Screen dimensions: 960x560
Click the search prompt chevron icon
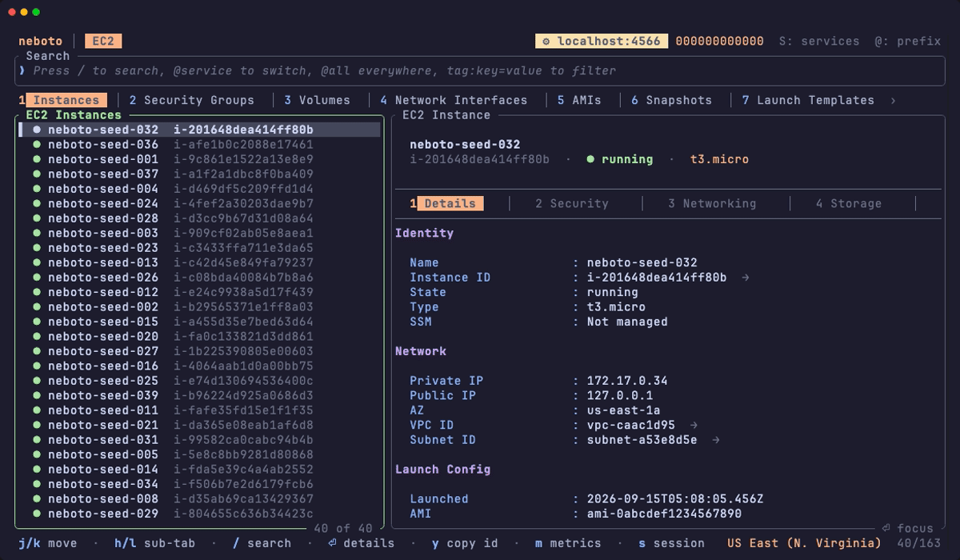[22, 71]
